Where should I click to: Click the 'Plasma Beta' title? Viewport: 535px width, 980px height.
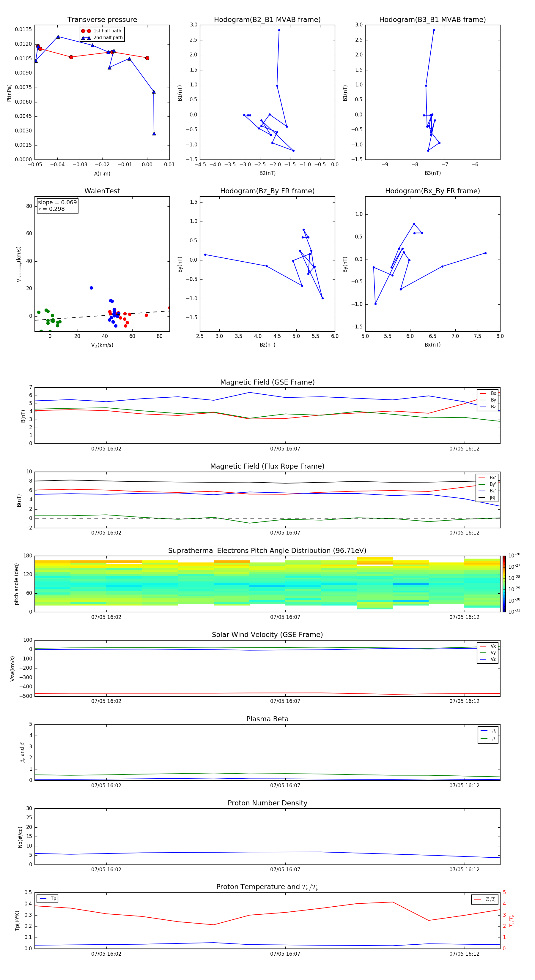pos(267,719)
